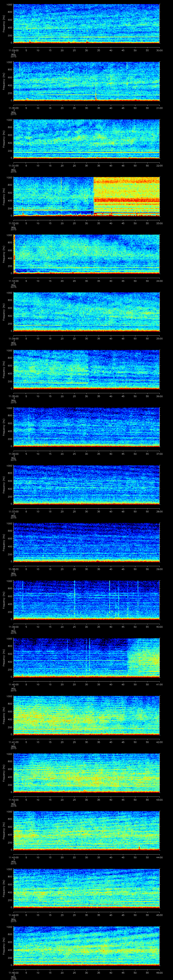Open the 11:40:00 spectrogram panel
173x980 pixels.
tap(87, 658)
